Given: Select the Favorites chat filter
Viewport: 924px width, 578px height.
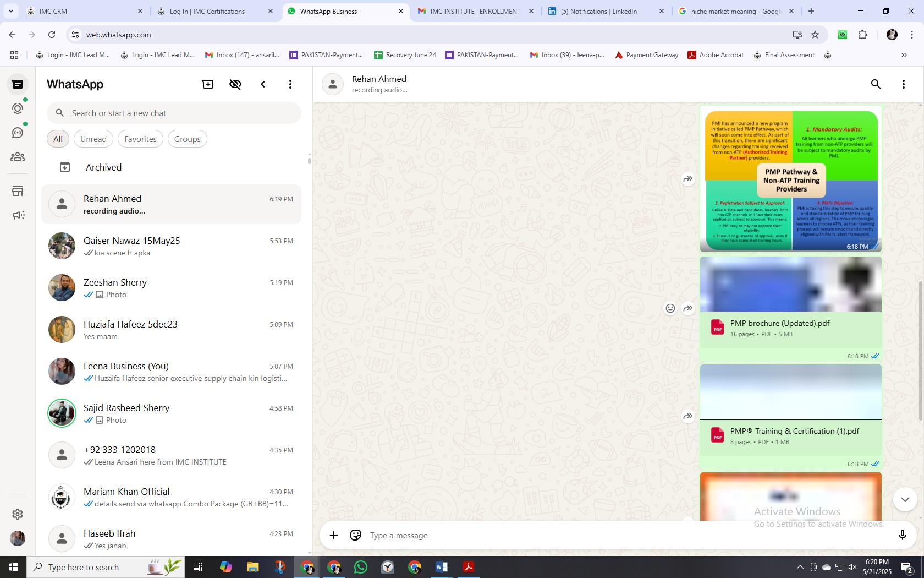Looking at the screenshot, I should click(140, 139).
